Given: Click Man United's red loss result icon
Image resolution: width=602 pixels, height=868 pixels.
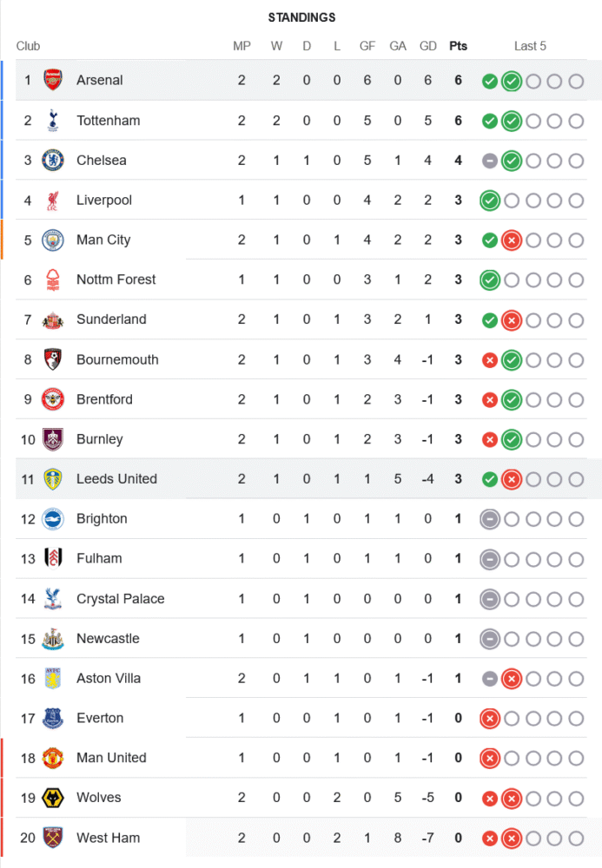Looking at the screenshot, I should coord(490,759).
